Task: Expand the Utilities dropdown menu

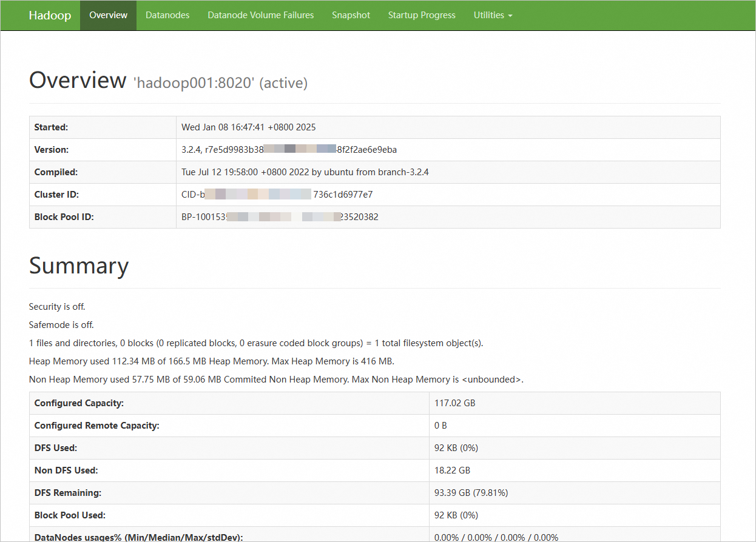Action: pos(493,15)
